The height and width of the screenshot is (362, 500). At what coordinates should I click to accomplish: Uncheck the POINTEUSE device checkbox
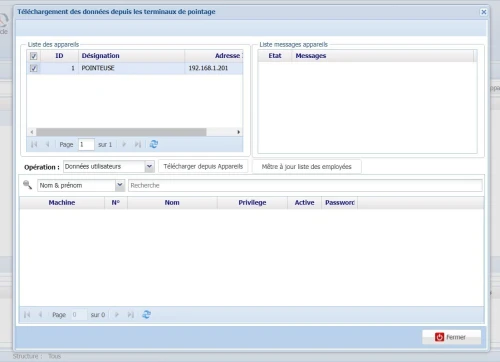click(x=34, y=68)
